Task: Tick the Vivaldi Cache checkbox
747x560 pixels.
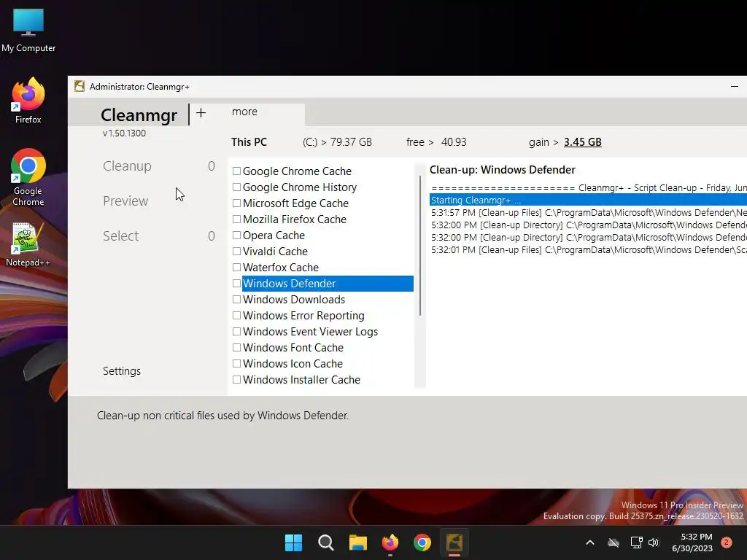Action: 236,251
